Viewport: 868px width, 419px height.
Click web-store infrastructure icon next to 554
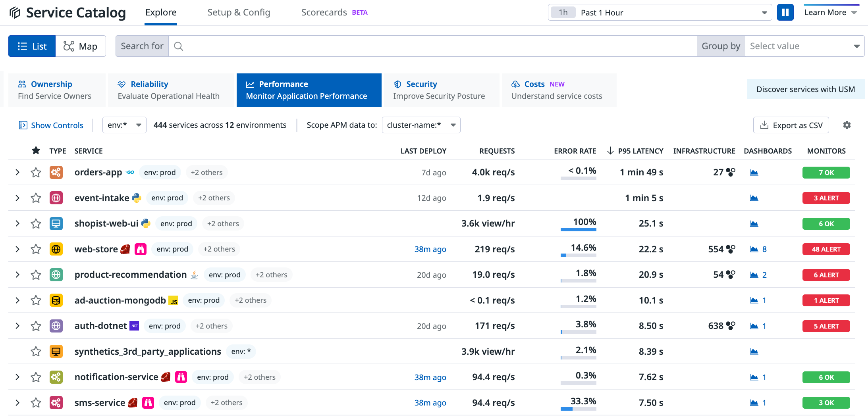click(731, 249)
